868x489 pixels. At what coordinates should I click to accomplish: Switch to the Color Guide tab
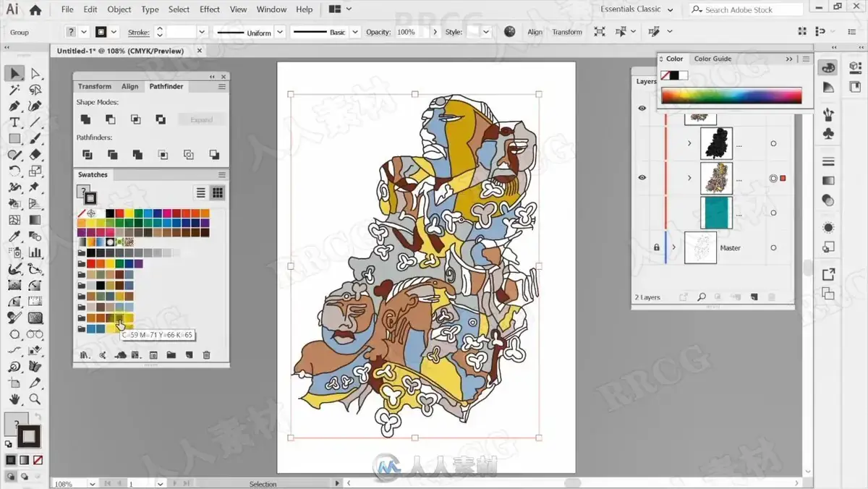(x=712, y=59)
